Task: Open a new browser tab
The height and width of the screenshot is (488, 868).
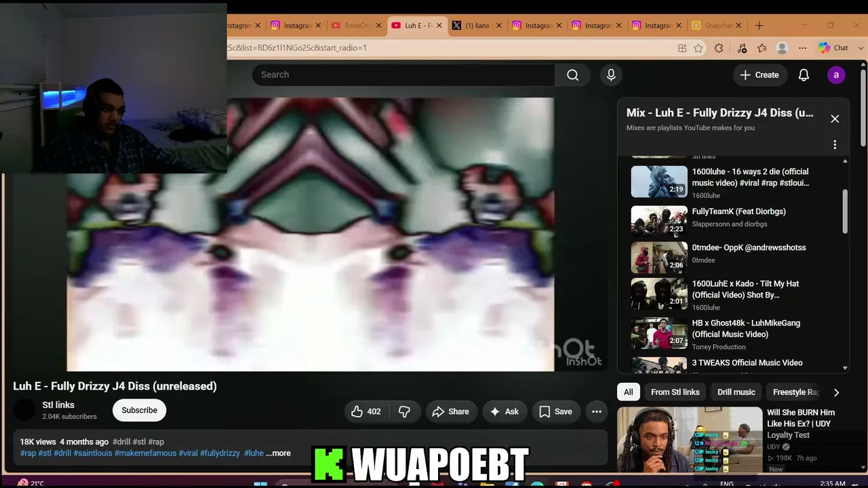Action: pyautogui.click(x=759, y=26)
